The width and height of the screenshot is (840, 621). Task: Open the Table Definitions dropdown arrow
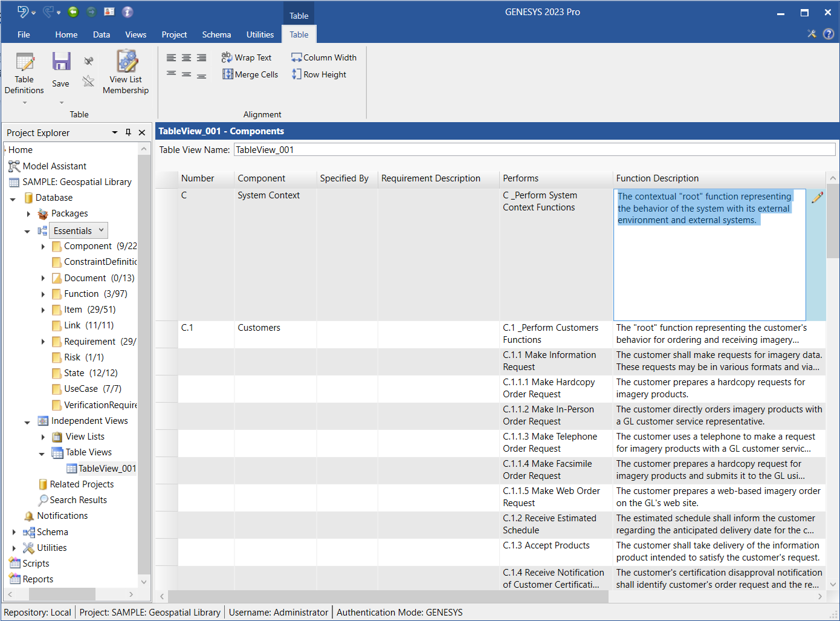25,103
